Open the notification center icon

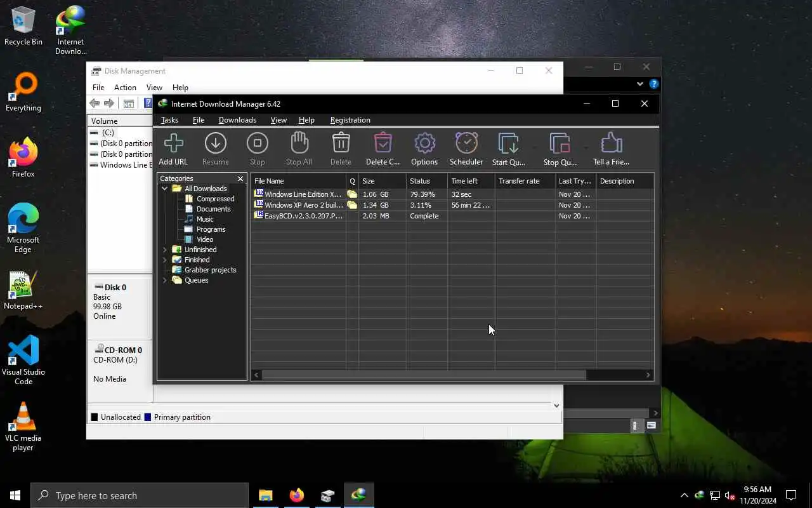(791, 495)
